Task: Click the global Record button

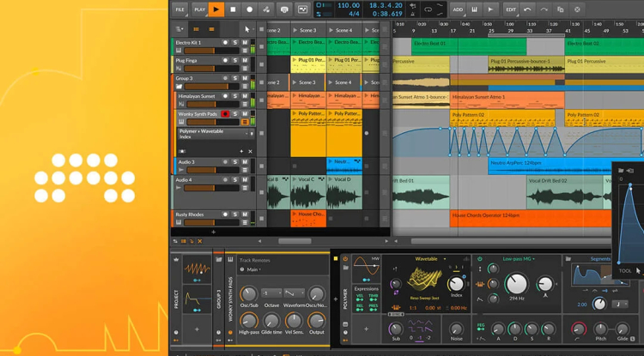Action: 250,9
